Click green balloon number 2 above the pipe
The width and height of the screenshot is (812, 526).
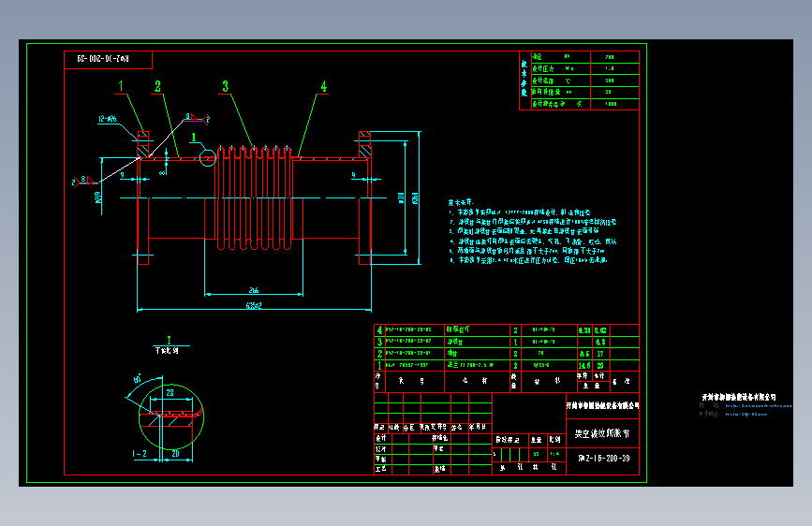tap(157, 86)
